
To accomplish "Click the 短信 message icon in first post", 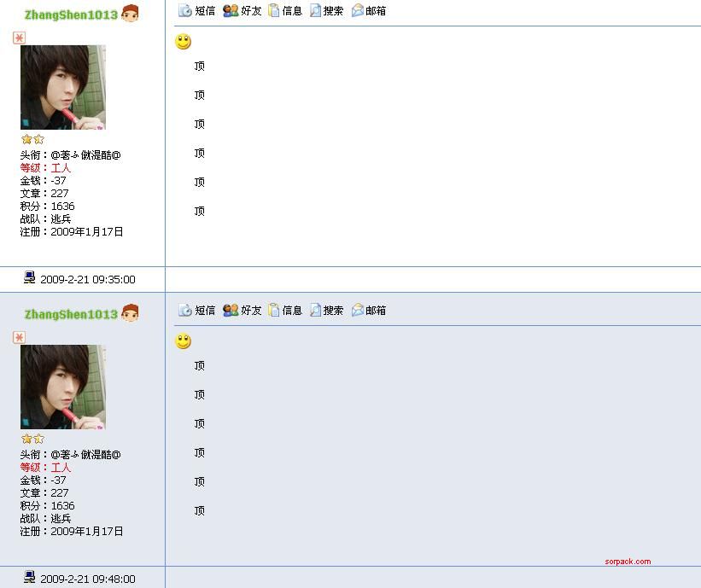I will pyautogui.click(x=185, y=10).
